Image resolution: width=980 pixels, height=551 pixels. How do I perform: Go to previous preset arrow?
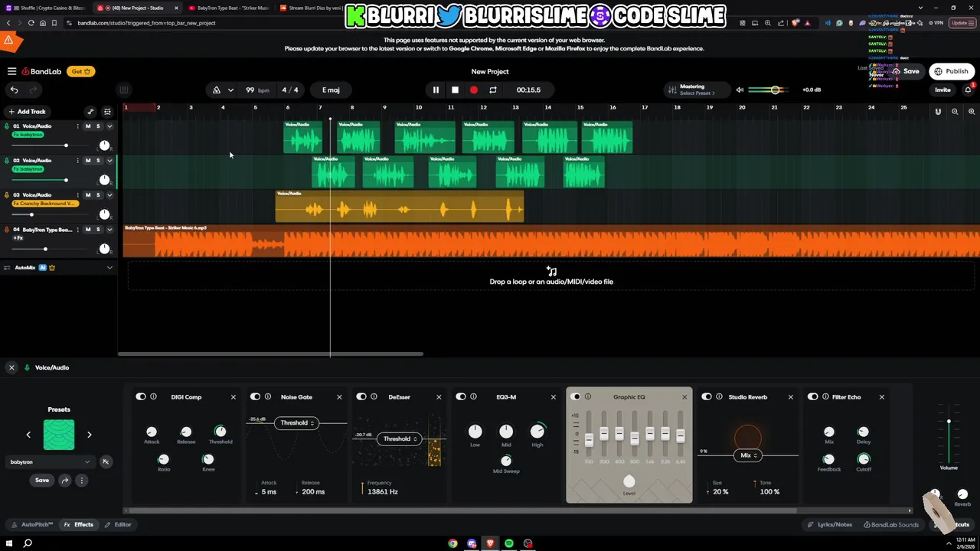click(28, 435)
